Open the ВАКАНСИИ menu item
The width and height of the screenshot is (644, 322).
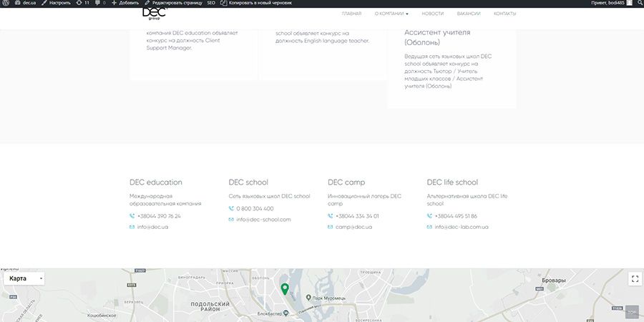point(468,14)
